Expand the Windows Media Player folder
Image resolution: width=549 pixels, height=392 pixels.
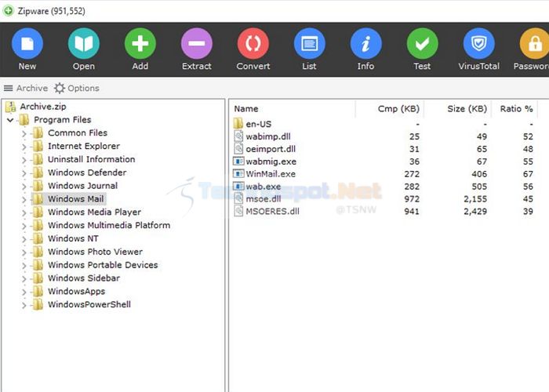click(x=24, y=212)
